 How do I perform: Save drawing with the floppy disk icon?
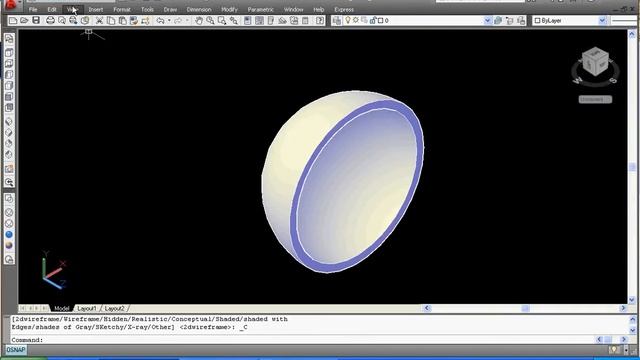pos(36,20)
